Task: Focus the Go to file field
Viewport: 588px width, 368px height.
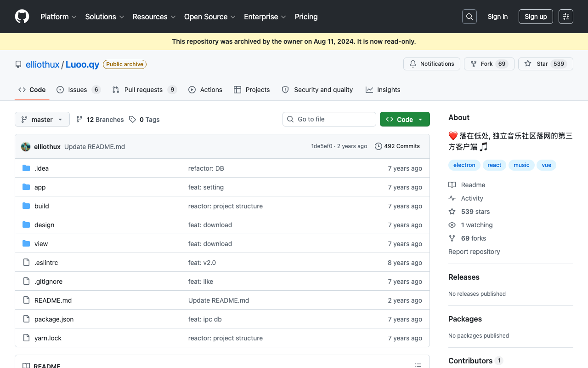Action: [329, 119]
